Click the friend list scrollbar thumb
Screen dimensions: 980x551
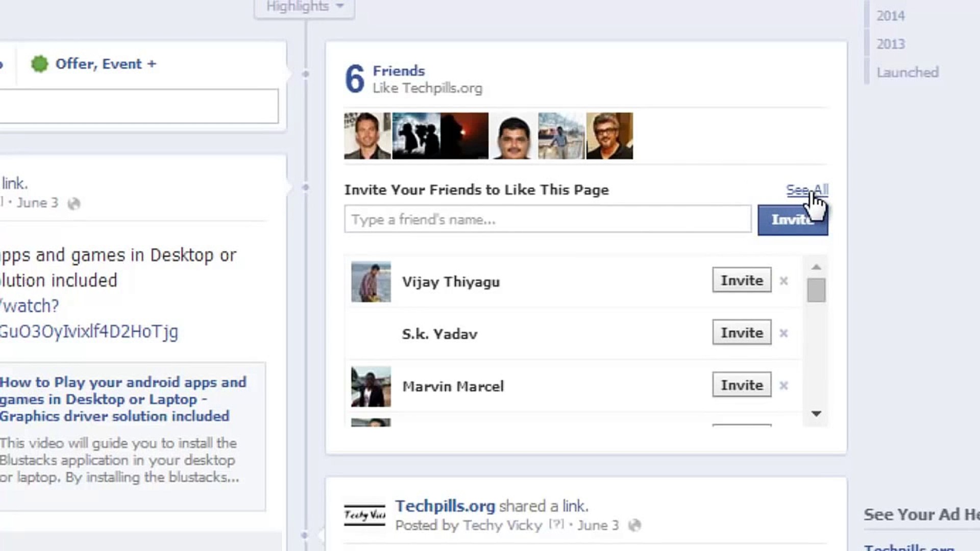pyautogui.click(x=816, y=291)
